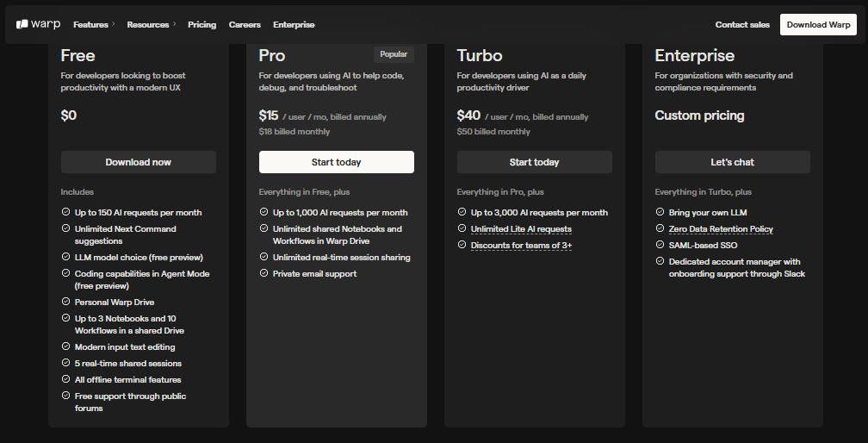Screen dimensions: 868x443
Task: Click check icon beside Zero Data Retention Policy
Action: click(x=660, y=228)
